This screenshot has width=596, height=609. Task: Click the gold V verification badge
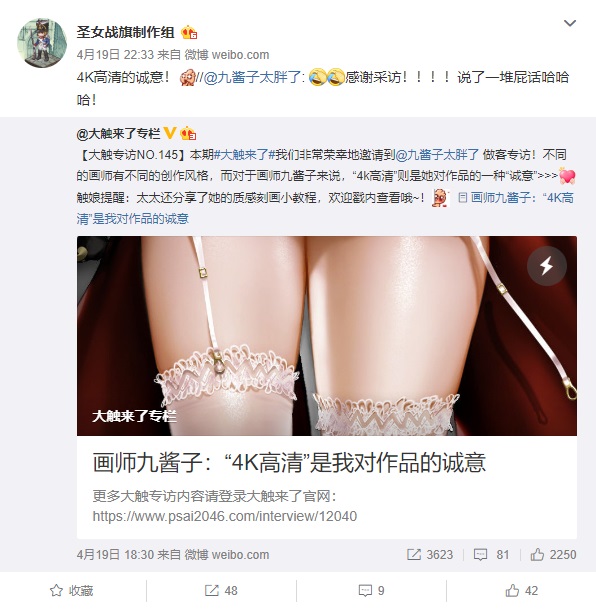(x=170, y=133)
